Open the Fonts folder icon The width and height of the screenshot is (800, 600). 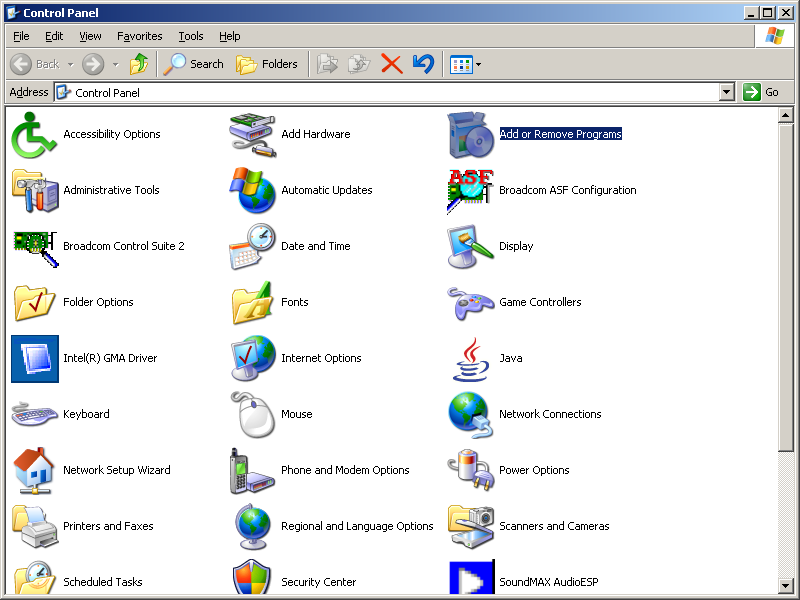pyautogui.click(x=253, y=303)
